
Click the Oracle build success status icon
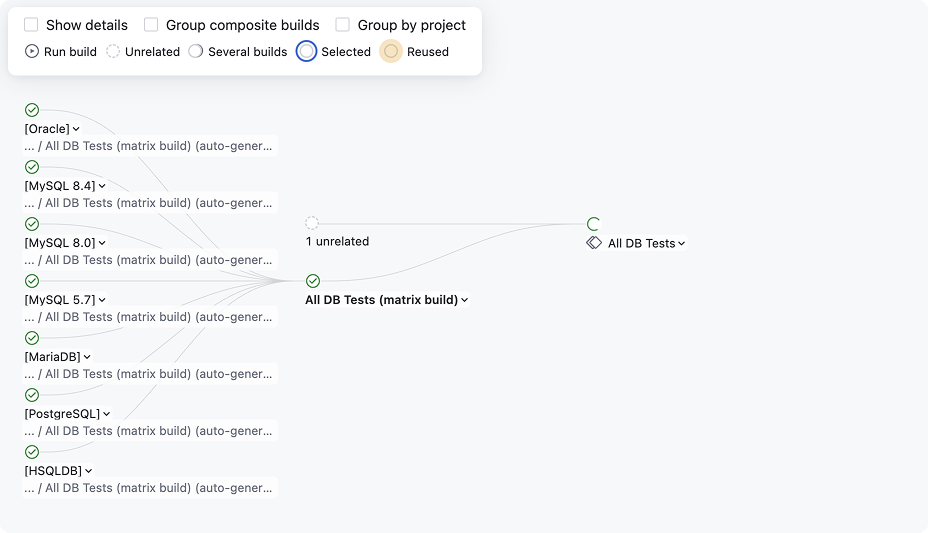[32, 110]
